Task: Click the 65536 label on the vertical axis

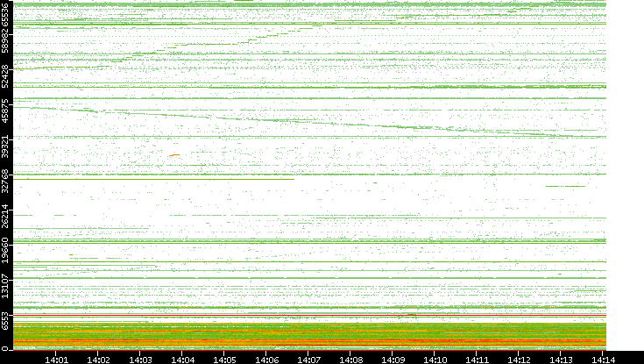Action: (6, 16)
